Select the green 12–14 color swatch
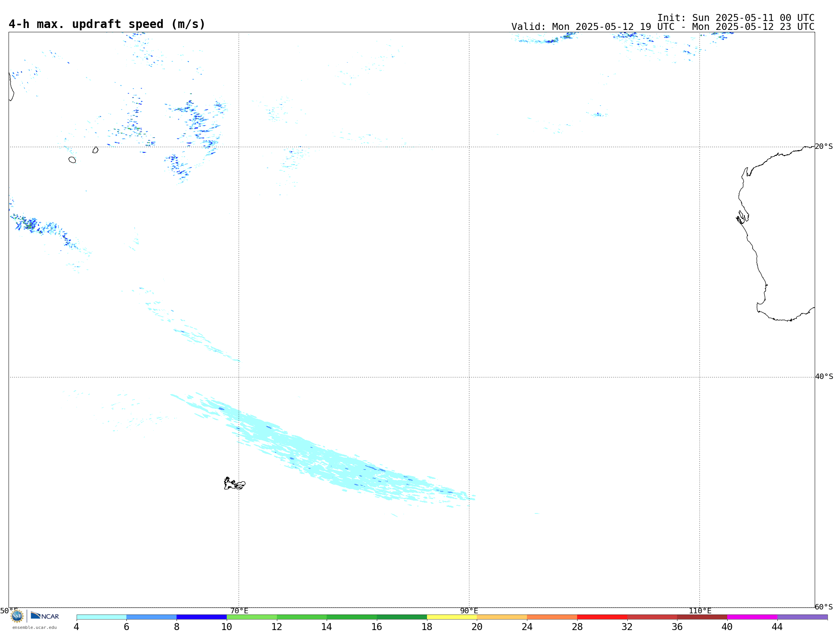This screenshot has height=632, width=840. point(302,617)
